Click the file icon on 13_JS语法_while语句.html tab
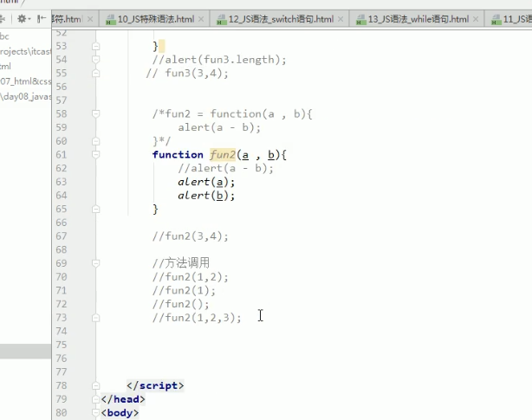The image size is (532, 420). point(360,20)
